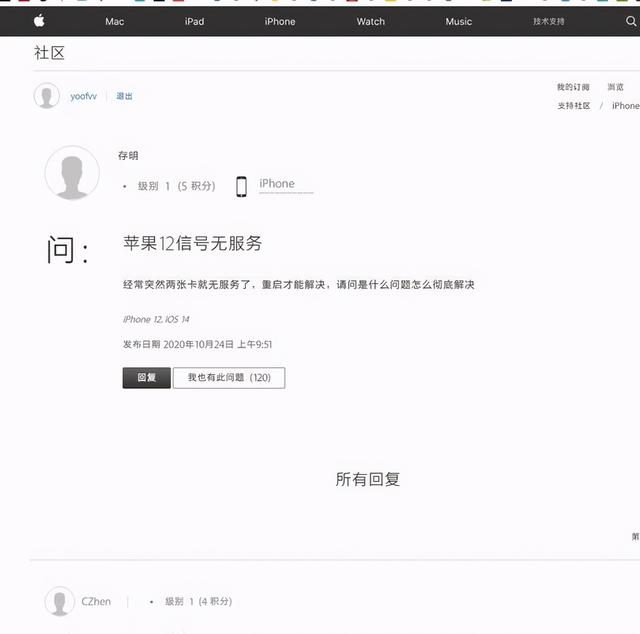
Task: Open the iPhone menu in the top bar
Action: [280, 22]
